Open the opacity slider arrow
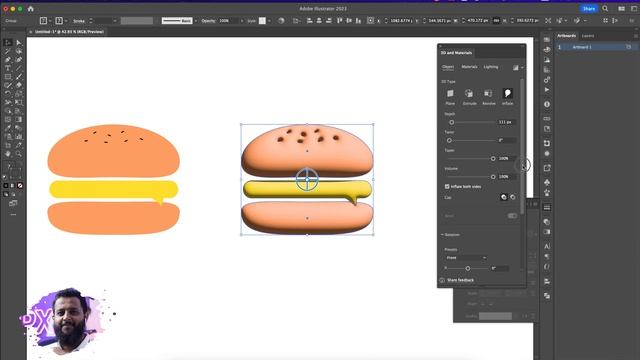 click(242, 20)
